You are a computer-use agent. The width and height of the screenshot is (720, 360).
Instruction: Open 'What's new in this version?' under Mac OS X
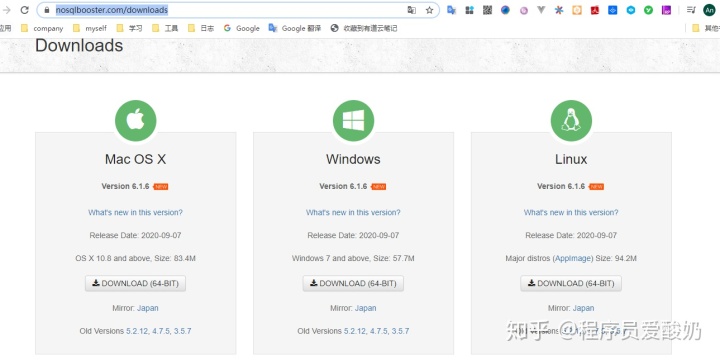pyautogui.click(x=135, y=213)
